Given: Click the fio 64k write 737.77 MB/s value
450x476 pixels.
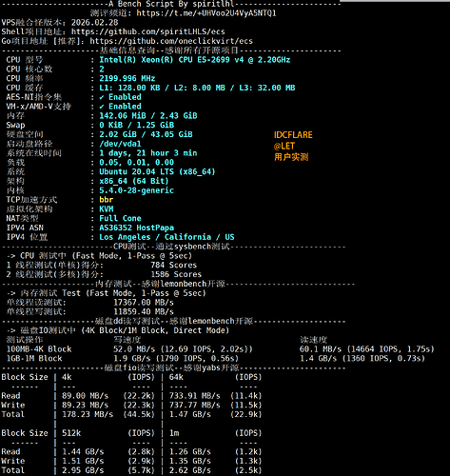Looking at the screenshot, I should click(195, 406).
